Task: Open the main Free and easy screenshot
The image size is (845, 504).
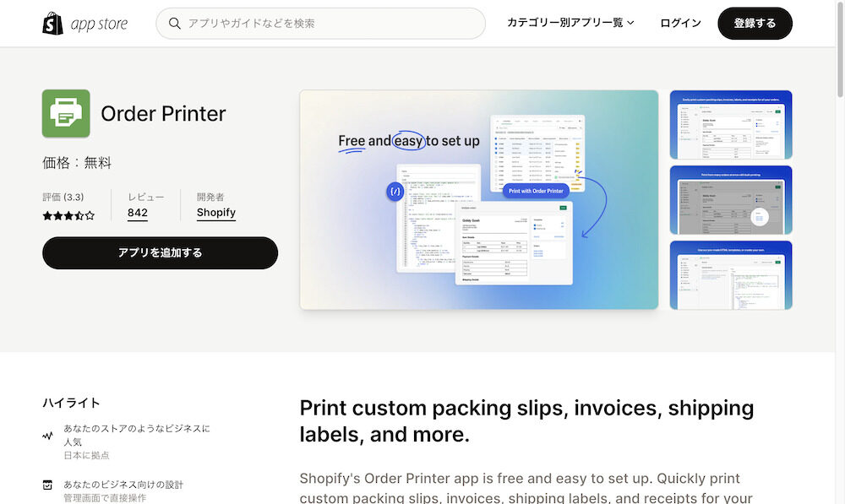Action: click(x=479, y=200)
